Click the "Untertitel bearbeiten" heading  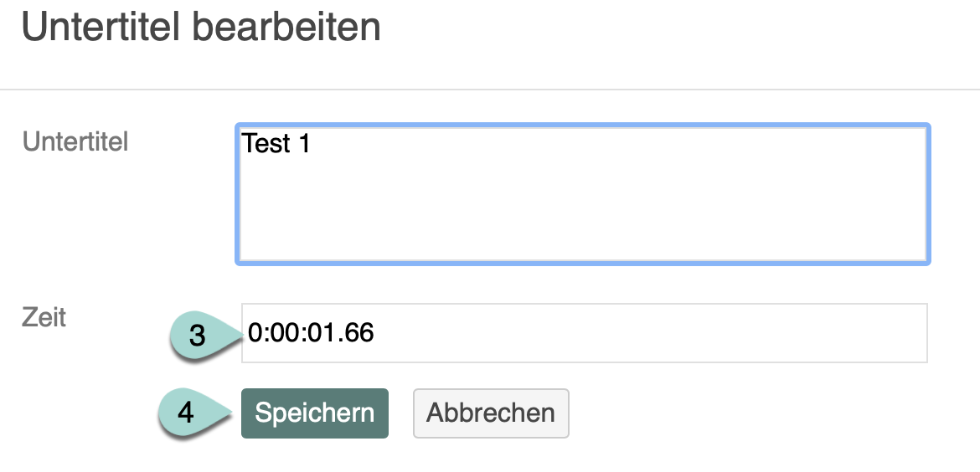(201, 28)
